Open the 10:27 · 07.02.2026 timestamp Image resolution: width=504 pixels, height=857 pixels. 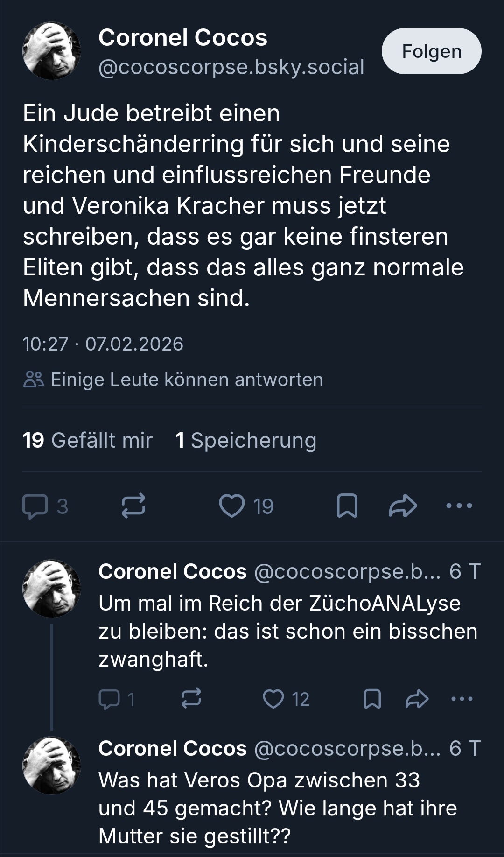coord(103,344)
